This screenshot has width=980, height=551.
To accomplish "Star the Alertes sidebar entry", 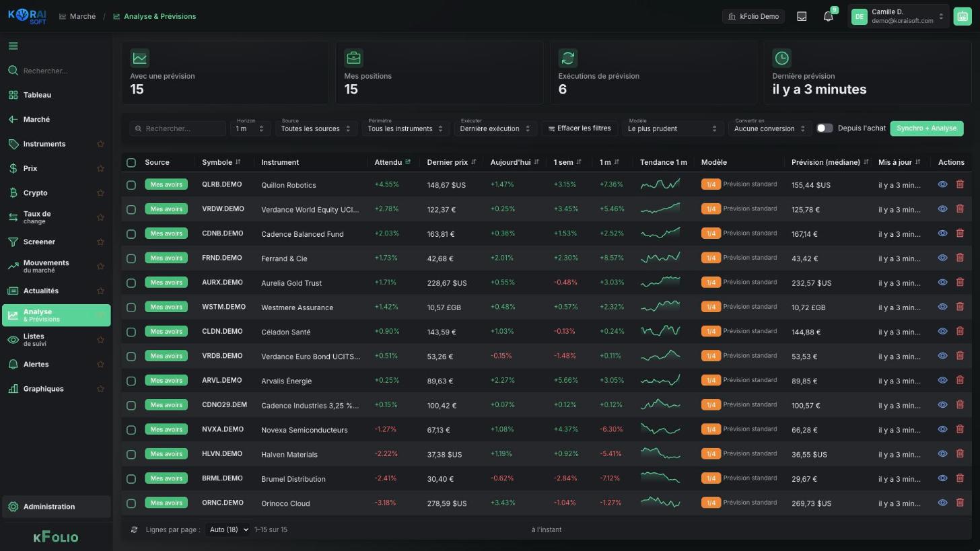I will point(100,364).
